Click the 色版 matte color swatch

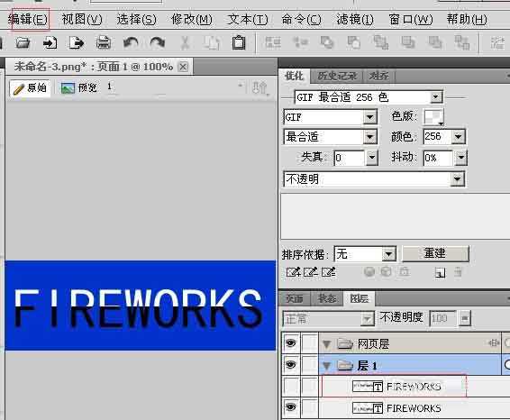[x=433, y=116]
